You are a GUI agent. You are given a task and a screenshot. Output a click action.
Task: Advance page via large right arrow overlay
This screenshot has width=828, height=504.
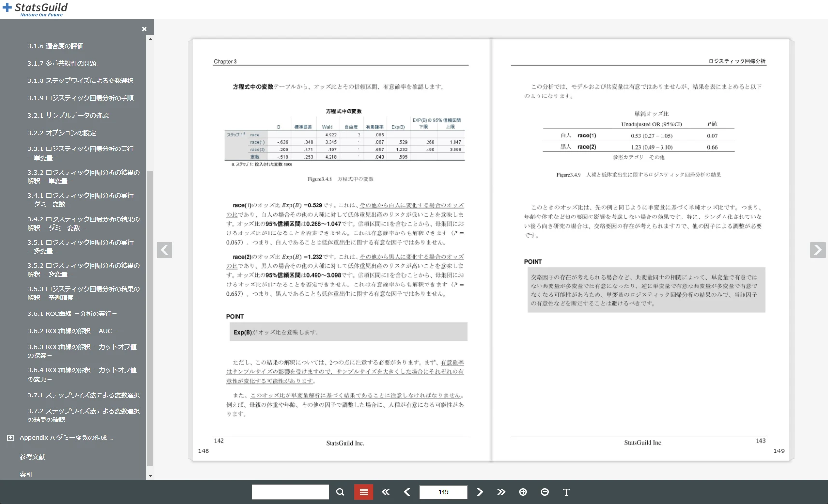pos(817,250)
